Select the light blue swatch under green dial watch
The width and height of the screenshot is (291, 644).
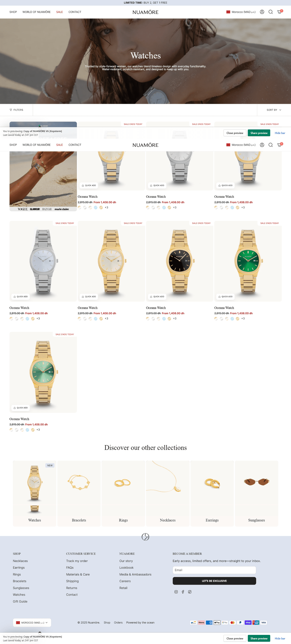click(232, 319)
